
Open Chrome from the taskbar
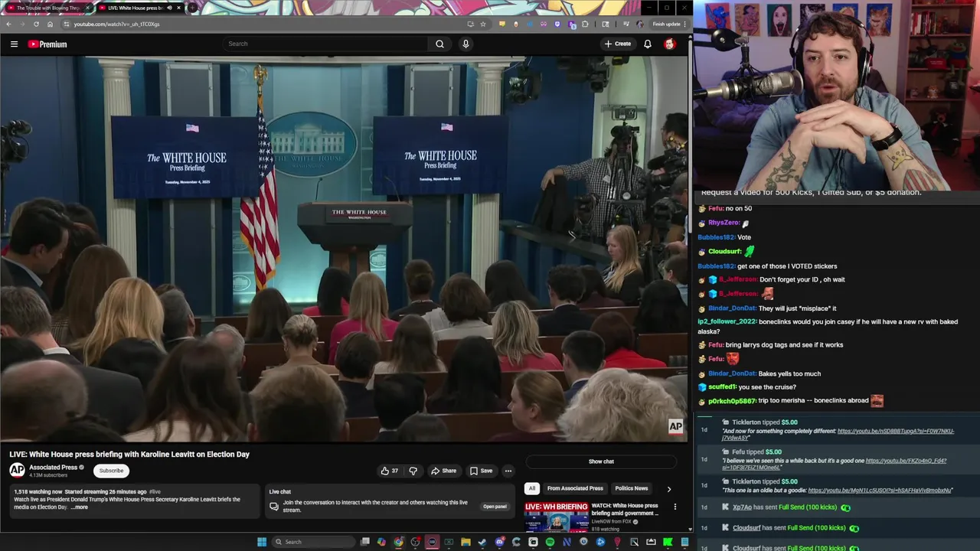point(399,542)
